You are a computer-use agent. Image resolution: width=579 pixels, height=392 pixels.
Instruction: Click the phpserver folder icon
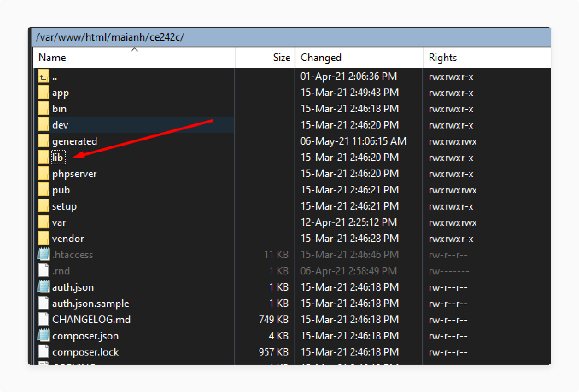coord(44,173)
